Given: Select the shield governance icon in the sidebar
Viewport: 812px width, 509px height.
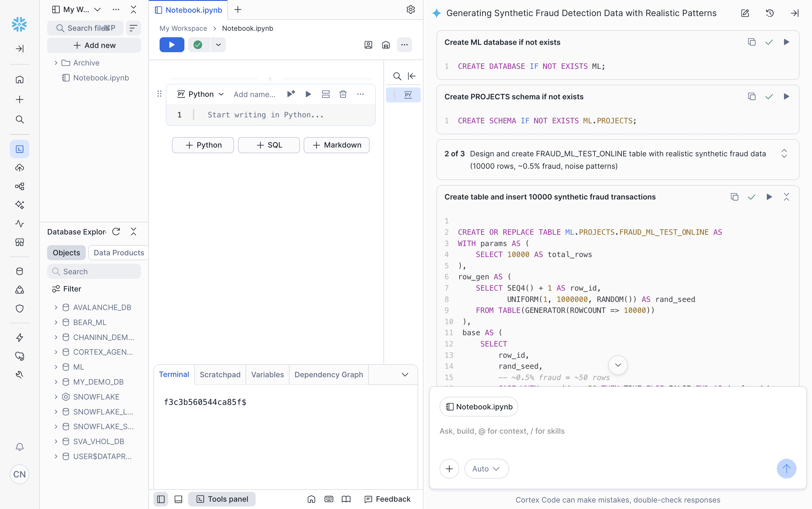Looking at the screenshot, I should (x=19, y=309).
